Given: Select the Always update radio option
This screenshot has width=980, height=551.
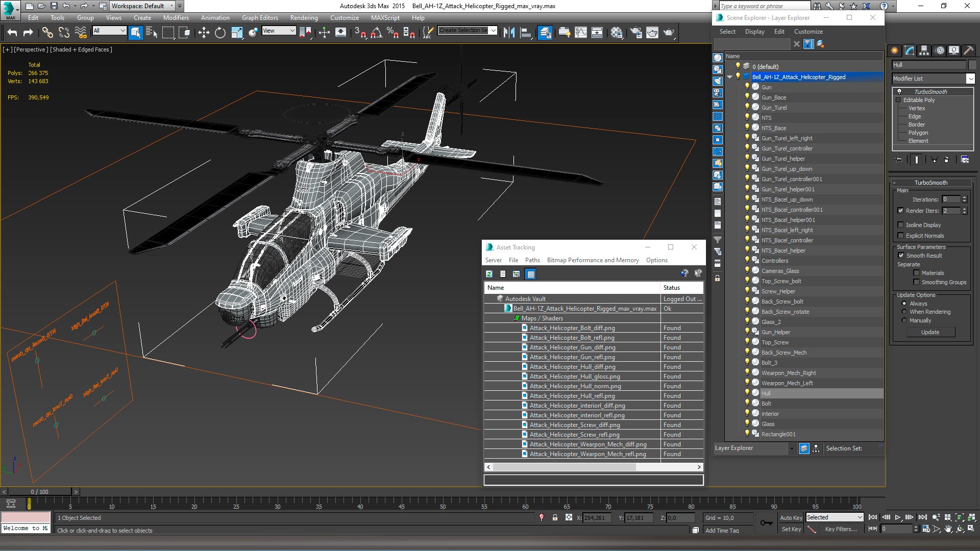Looking at the screenshot, I should click(x=904, y=304).
